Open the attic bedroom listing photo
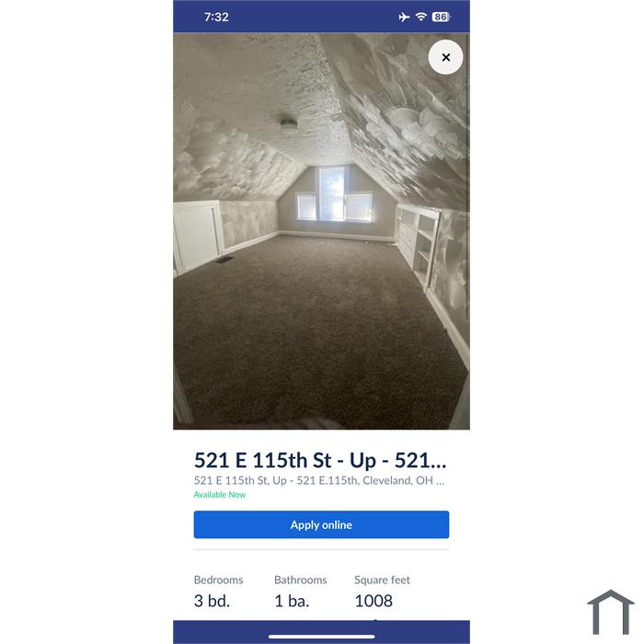The height and width of the screenshot is (644, 644). pyautogui.click(x=321, y=231)
